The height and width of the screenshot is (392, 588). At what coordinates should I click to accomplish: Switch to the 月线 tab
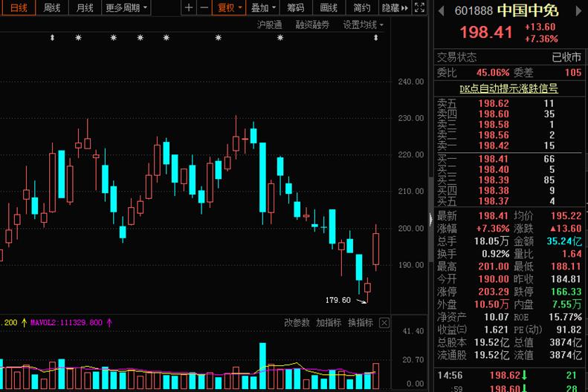coord(85,7)
